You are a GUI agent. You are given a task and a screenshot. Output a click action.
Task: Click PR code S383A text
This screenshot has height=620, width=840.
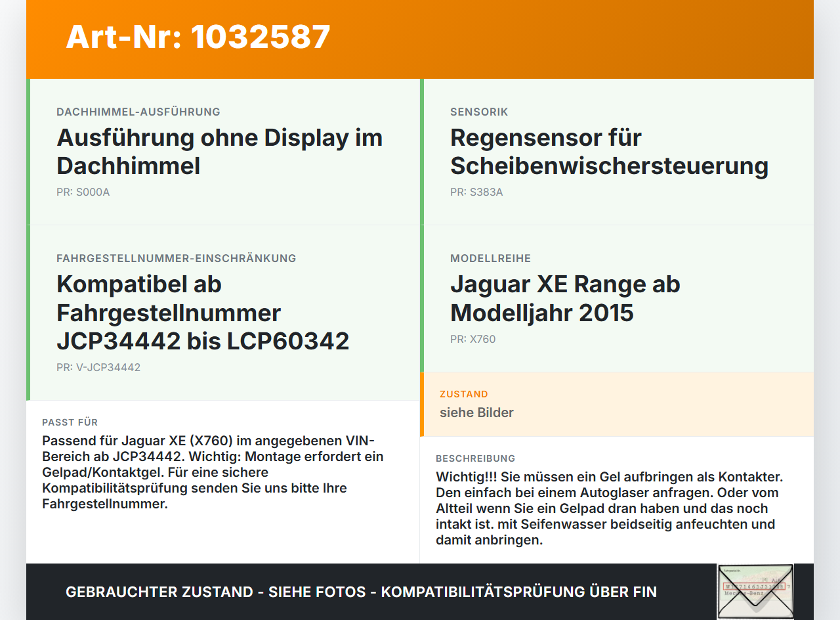476,192
